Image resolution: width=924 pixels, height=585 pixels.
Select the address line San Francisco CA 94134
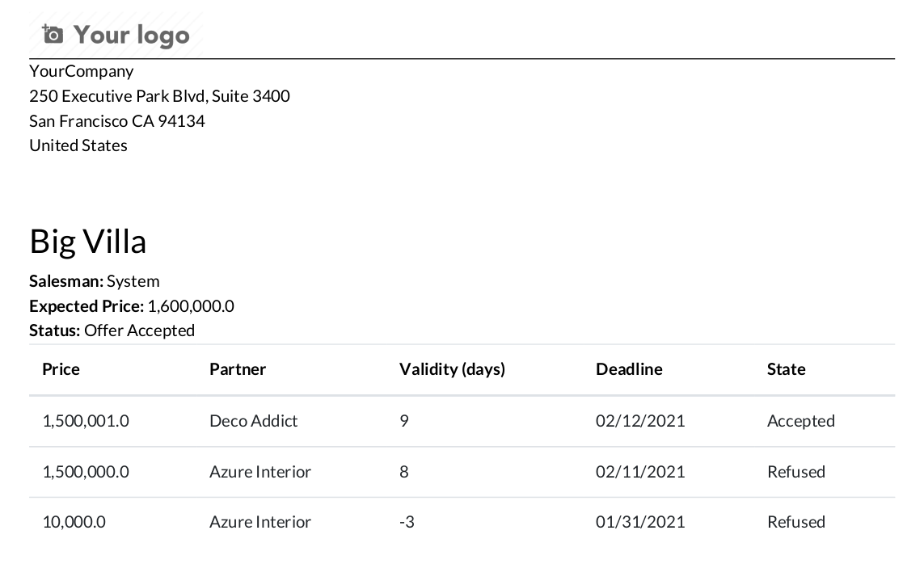click(116, 121)
